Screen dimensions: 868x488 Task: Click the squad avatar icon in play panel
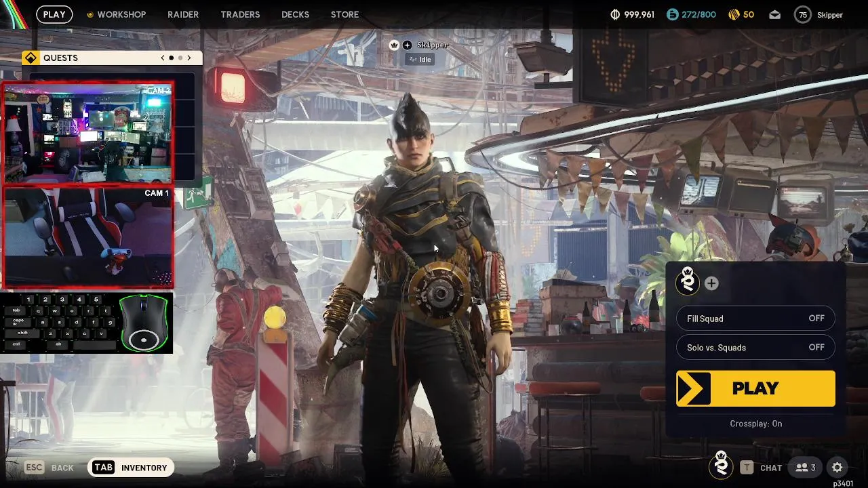click(688, 283)
